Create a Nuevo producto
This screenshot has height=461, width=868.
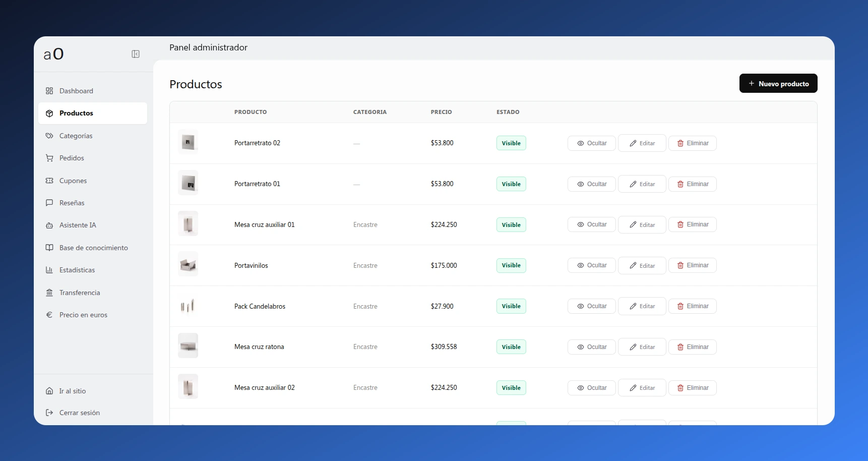(x=778, y=84)
